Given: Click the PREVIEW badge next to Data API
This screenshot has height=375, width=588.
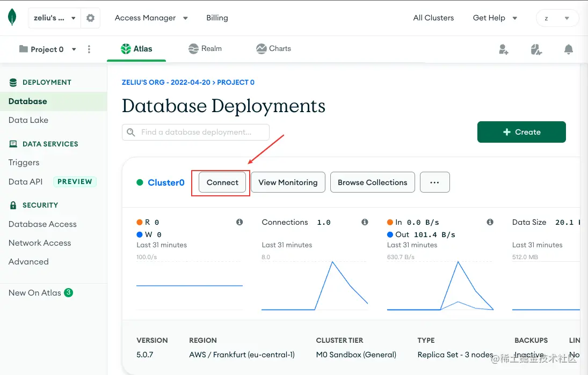Looking at the screenshot, I should point(75,182).
